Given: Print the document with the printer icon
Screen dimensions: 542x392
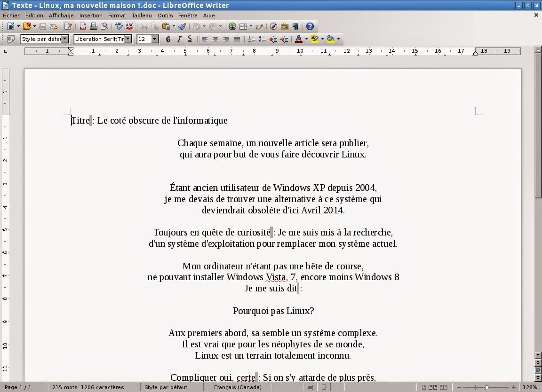Looking at the screenshot, I should [93, 26].
